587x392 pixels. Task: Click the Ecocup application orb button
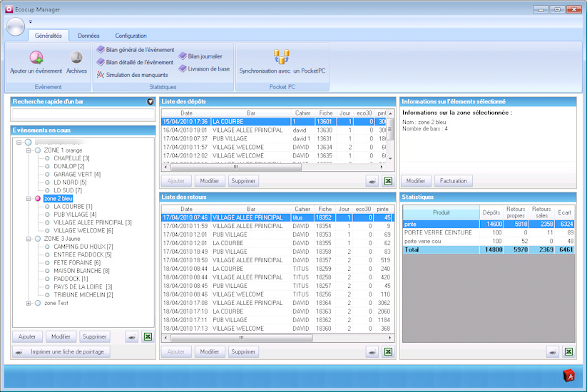15,26
